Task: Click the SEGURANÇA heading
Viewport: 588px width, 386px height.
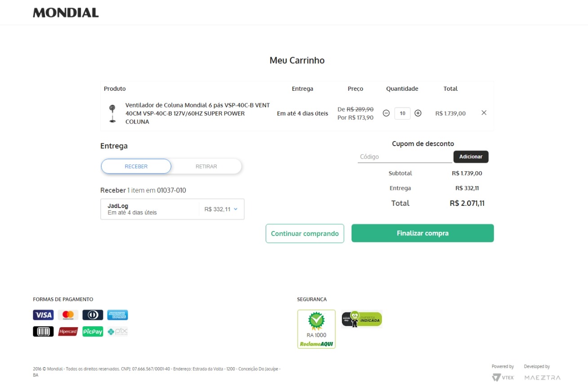Action: tap(312, 299)
